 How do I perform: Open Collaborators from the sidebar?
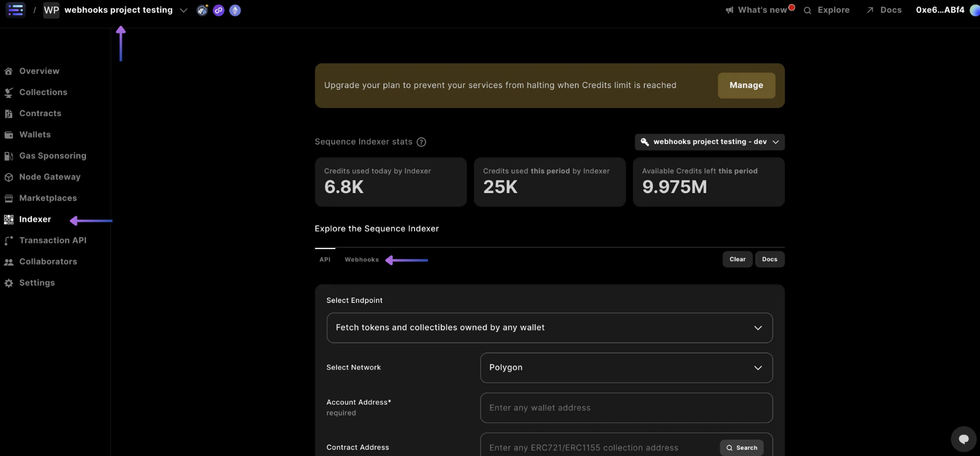(48, 262)
